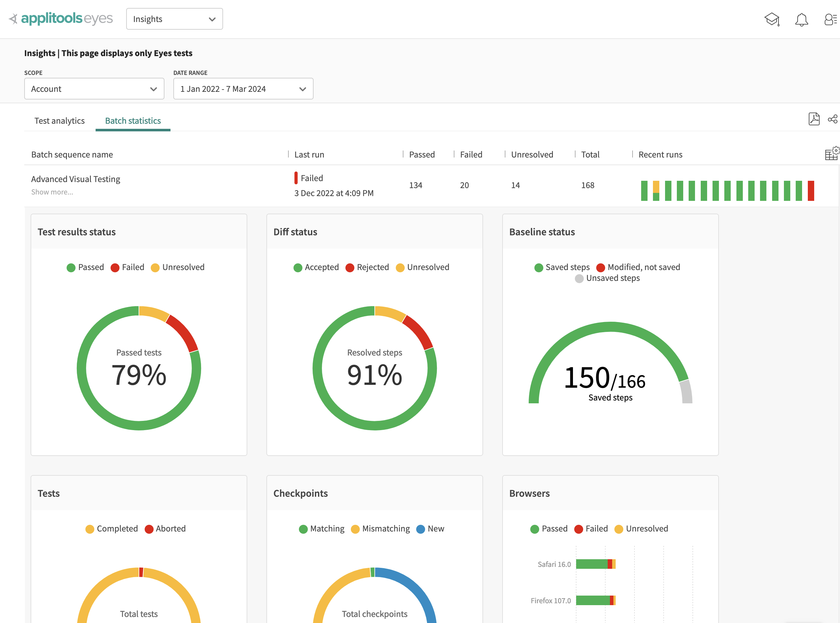This screenshot has height=623, width=840.
Task: Click the Recent runs column header
Action: [x=660, y=155]
